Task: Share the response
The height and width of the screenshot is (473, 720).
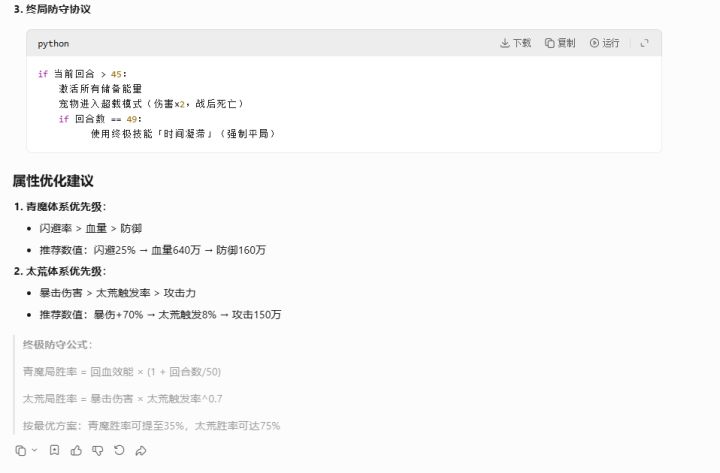Action: pos(141,450)
